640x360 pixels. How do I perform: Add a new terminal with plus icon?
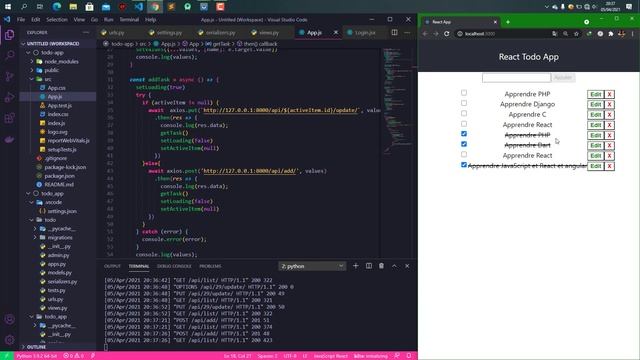tap(356, 266)
